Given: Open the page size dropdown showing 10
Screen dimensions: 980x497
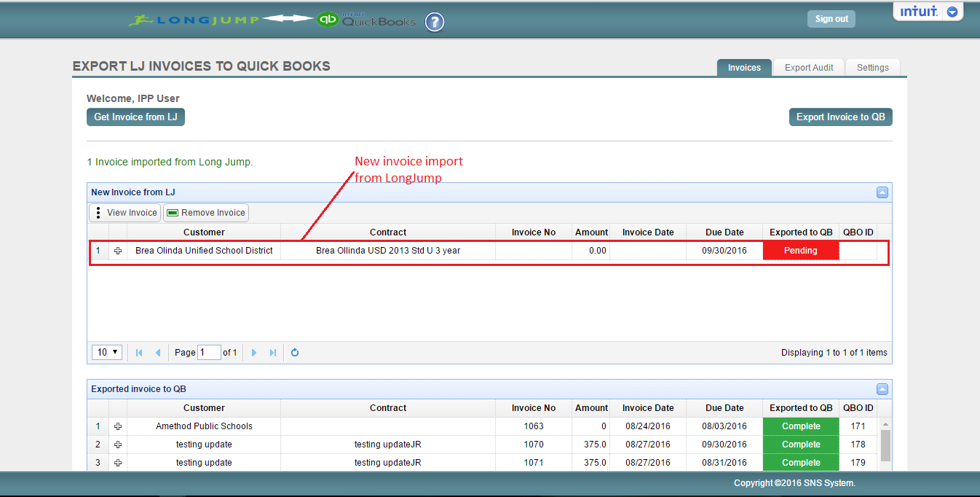Looking at the screenshot, I should [107, 353].
